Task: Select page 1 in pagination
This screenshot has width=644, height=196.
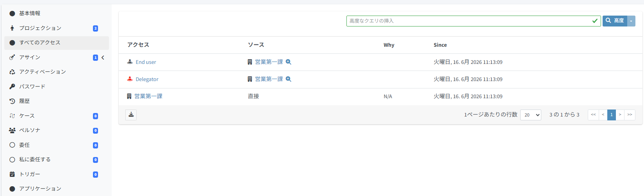Action: tap(612, 115)
